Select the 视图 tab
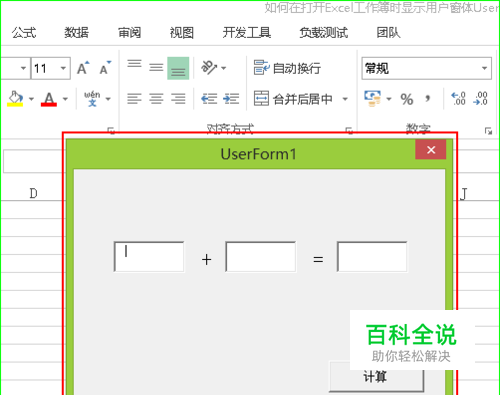This screenshot has width=500, height=395. click(182, 33)
